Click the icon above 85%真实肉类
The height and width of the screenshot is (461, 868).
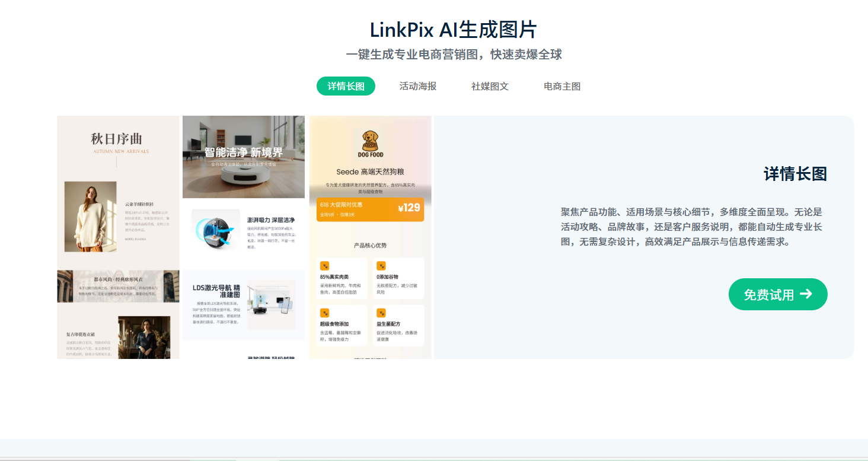[324, 266]
